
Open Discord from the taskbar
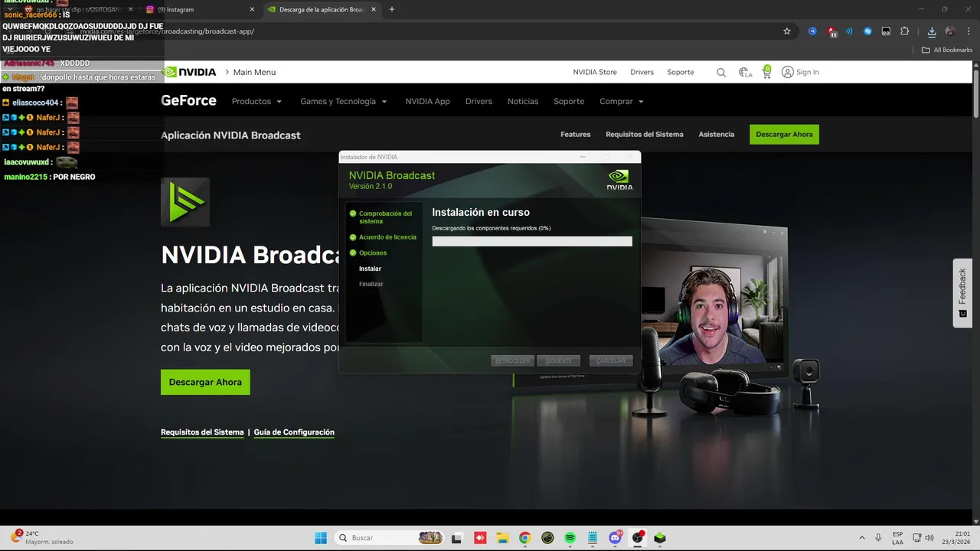tap(616, 538)
